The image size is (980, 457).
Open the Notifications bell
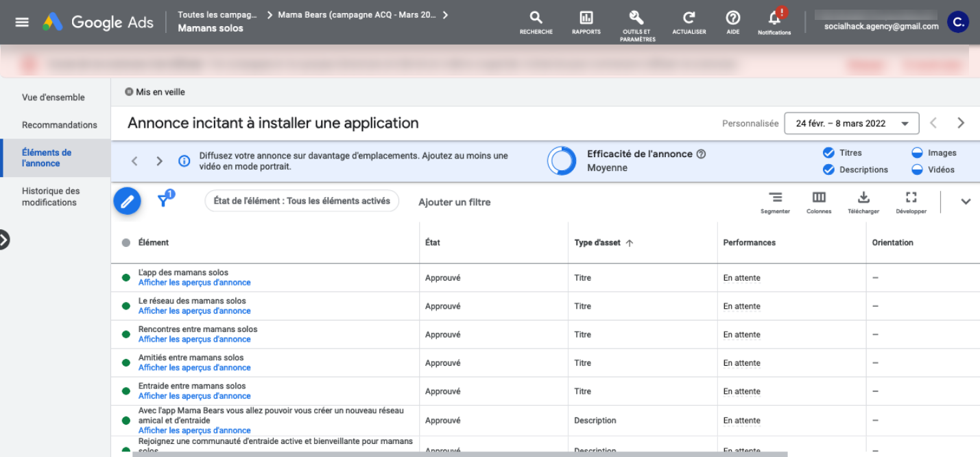tap(774, 19)
